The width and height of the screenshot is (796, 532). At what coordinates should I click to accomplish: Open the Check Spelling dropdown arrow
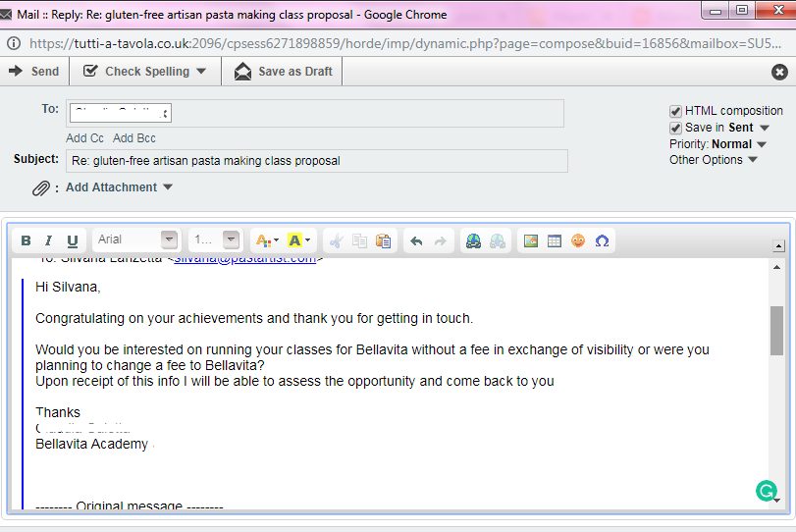(201, 71)
